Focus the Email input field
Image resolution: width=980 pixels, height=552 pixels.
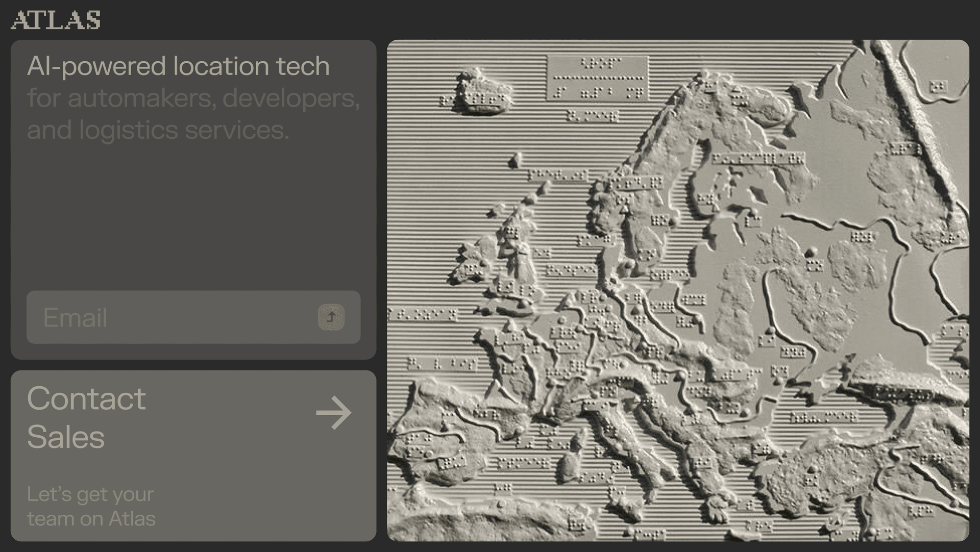[193, 317]
